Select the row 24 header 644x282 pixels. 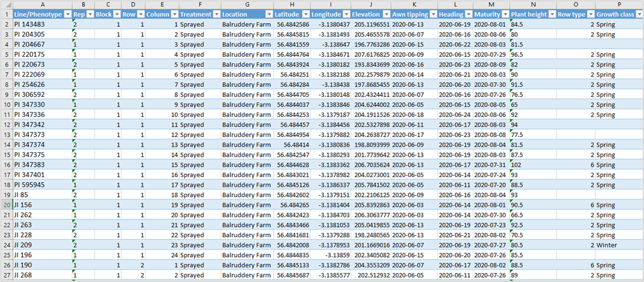coord(6,244)
